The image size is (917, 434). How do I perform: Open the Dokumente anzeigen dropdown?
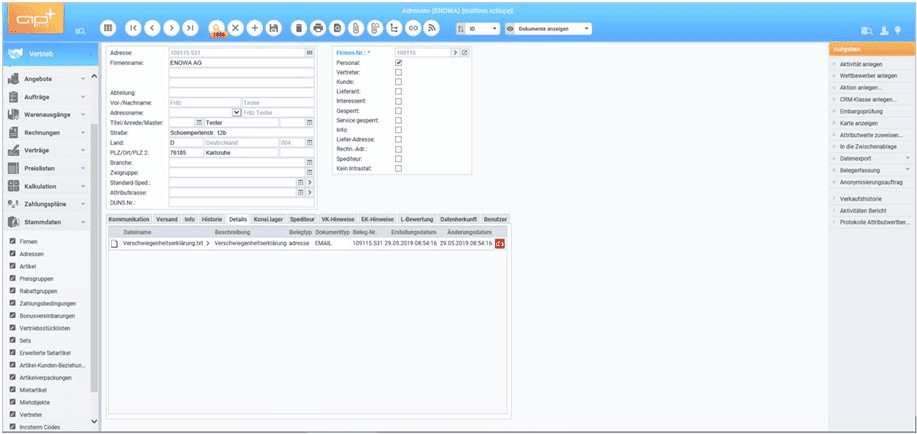pyautogui.click(x=548, y=29)
